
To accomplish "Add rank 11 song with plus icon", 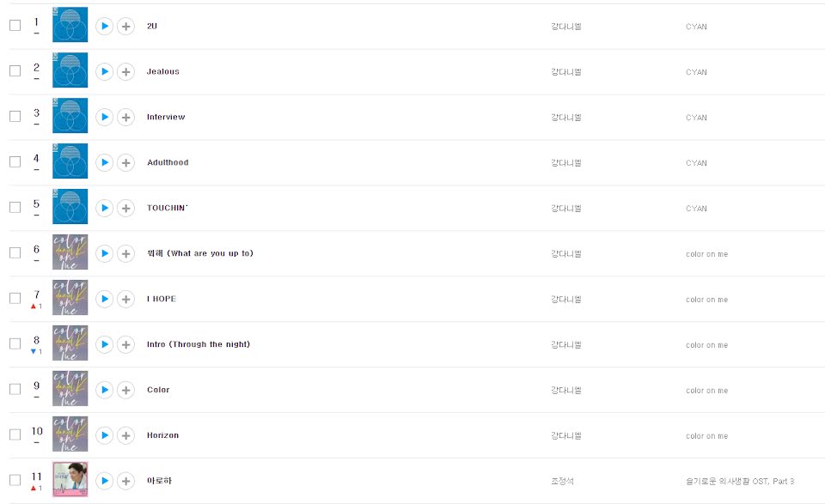I will (x=125, y=481).
